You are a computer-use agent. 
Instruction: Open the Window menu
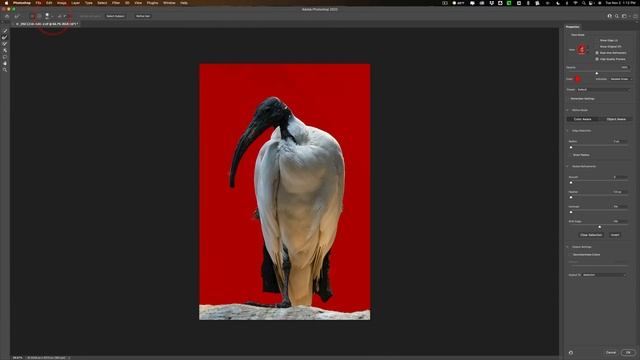tap(169, 3)
